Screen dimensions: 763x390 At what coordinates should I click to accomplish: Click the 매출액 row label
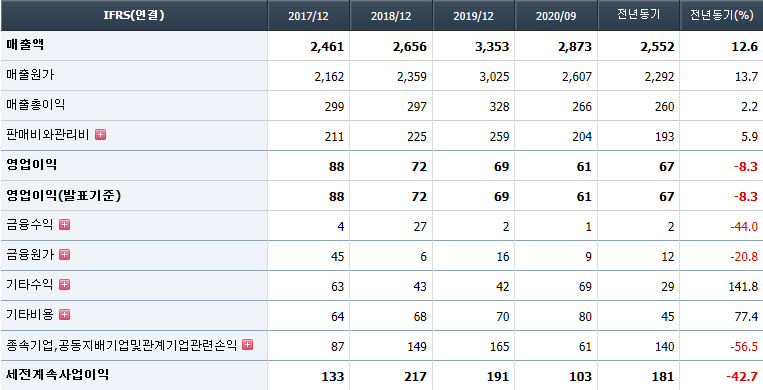coord(25,45)
